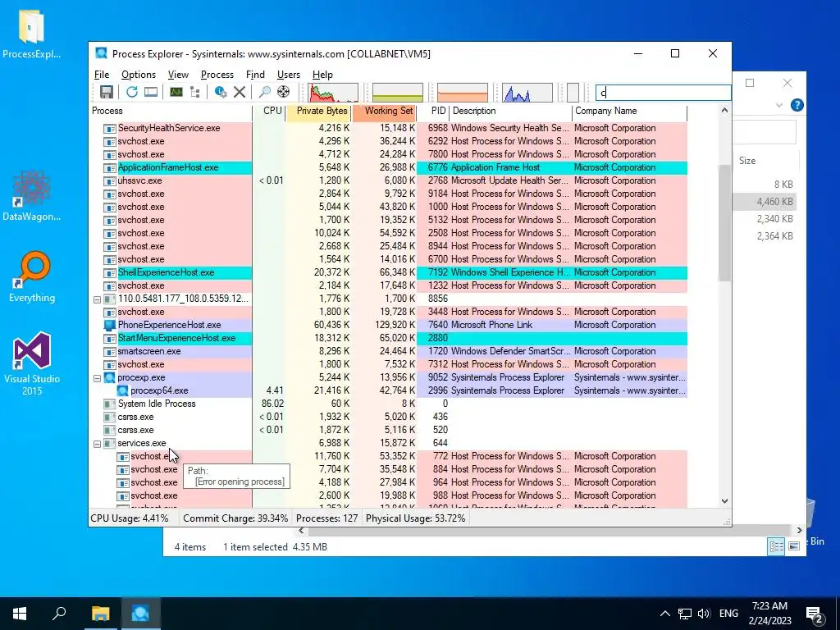Select the PhoneExperienceHost.exe process

click(x=388, y=325)
